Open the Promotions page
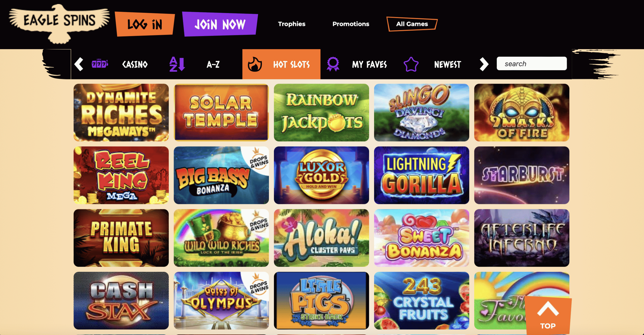 (351, 24)
